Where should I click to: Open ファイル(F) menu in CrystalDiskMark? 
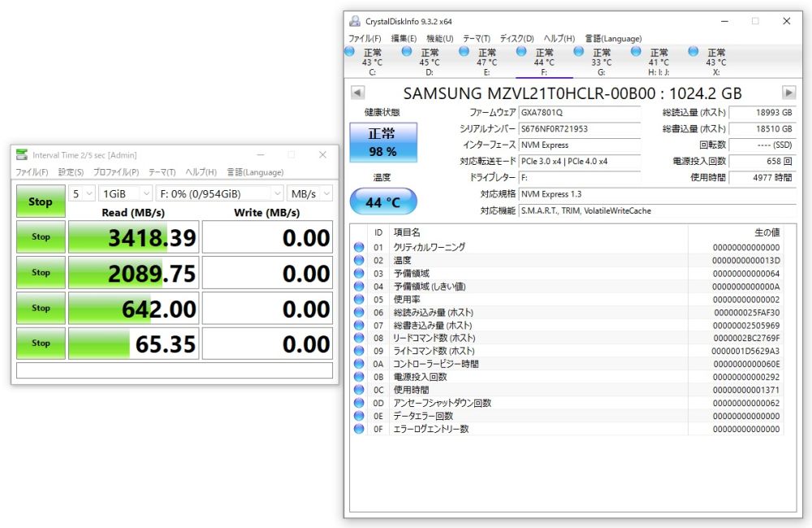32,172
